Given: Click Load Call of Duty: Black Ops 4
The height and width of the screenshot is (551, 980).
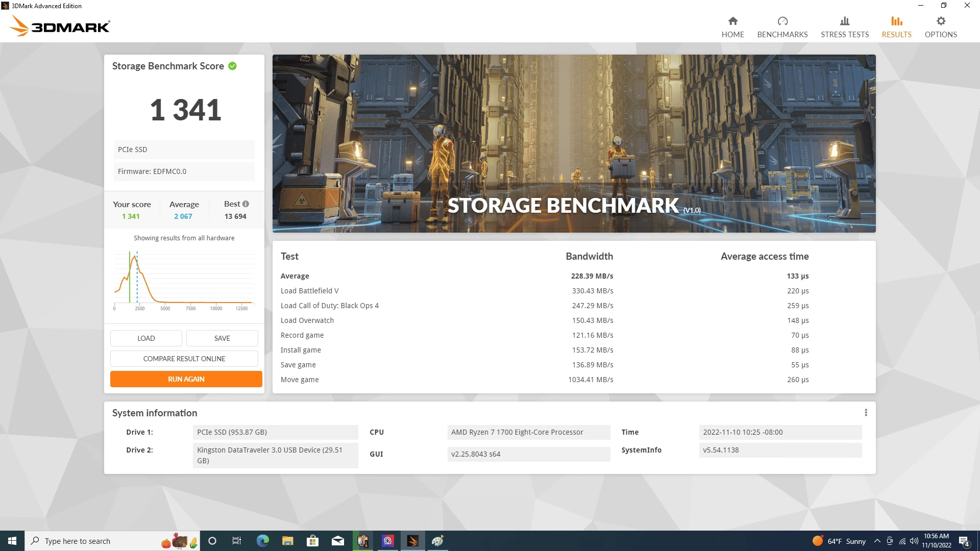Looking at the screenshot, I should click(x=545, y=306).
